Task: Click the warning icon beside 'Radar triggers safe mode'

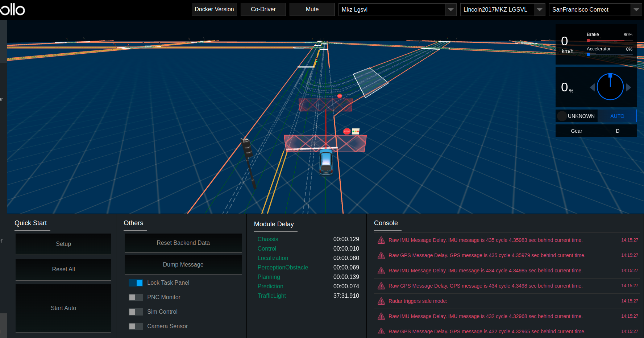Action: [x=381, y=301]
